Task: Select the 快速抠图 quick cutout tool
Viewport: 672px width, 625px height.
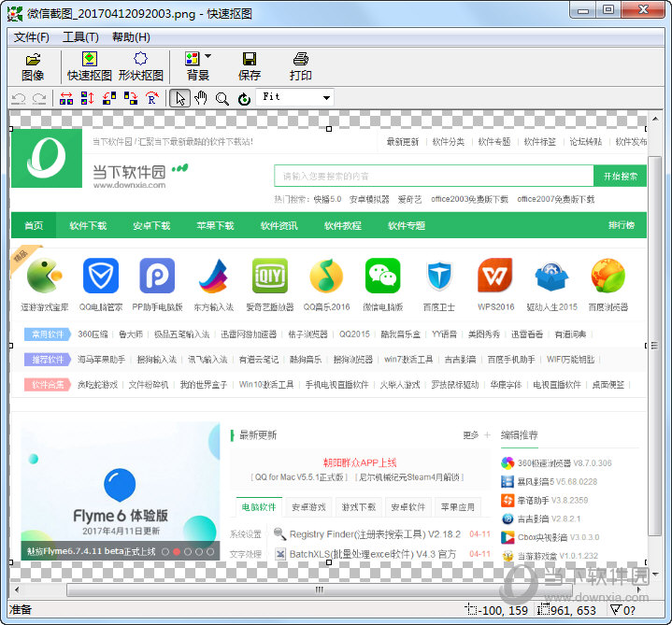Action: pyautogui.click(x=89, y=67)
